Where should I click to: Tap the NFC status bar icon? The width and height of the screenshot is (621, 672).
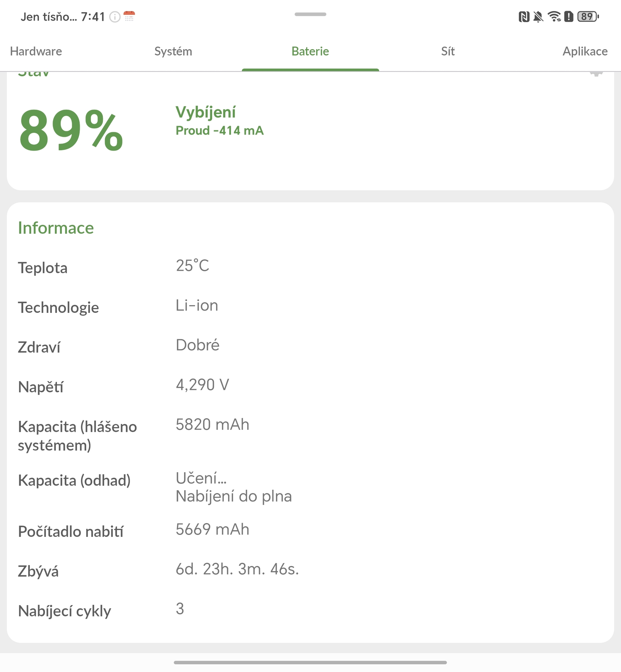tap(524, 16)
